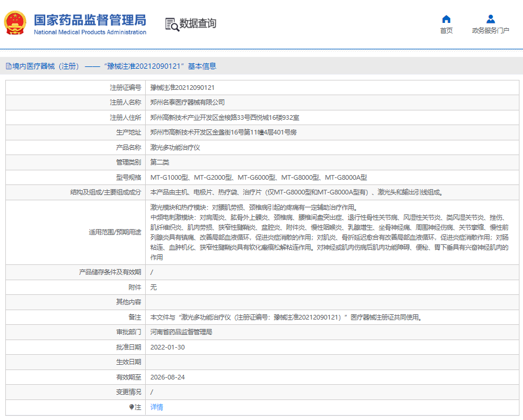
Task: Click the 注册人名称 label
Action: (x=125, y=102)
